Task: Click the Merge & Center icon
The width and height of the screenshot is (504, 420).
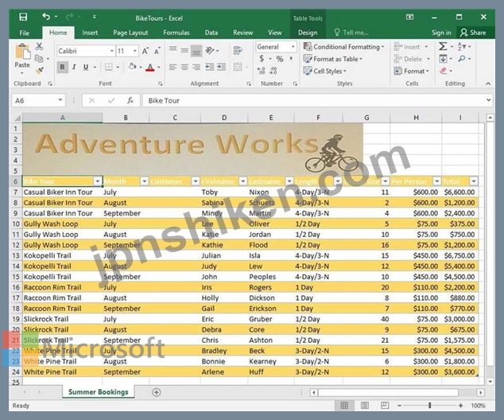Action: pos(238,67)
